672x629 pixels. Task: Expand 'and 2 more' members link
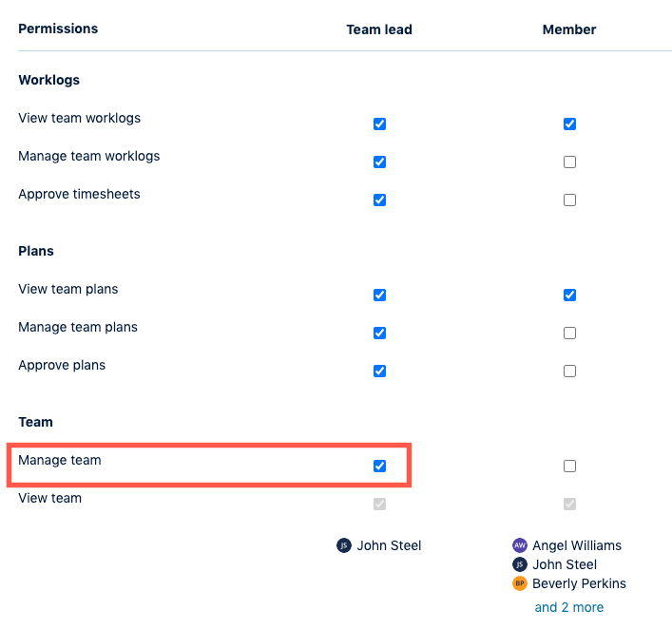[x=568, y=607]
